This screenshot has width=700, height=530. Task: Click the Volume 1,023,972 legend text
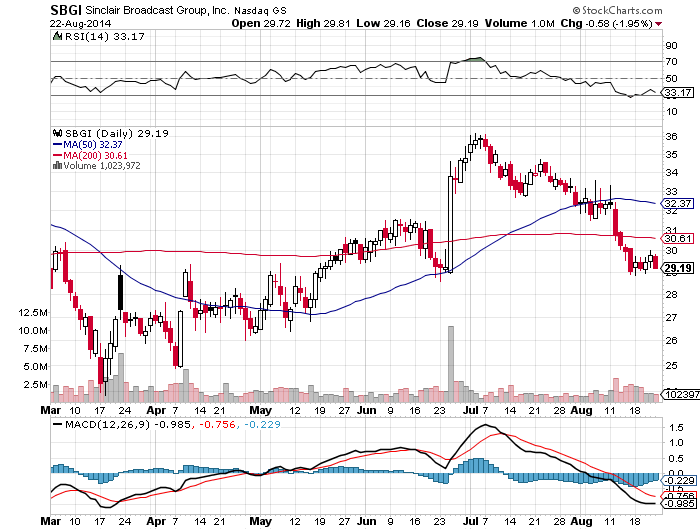click(102, 166)
